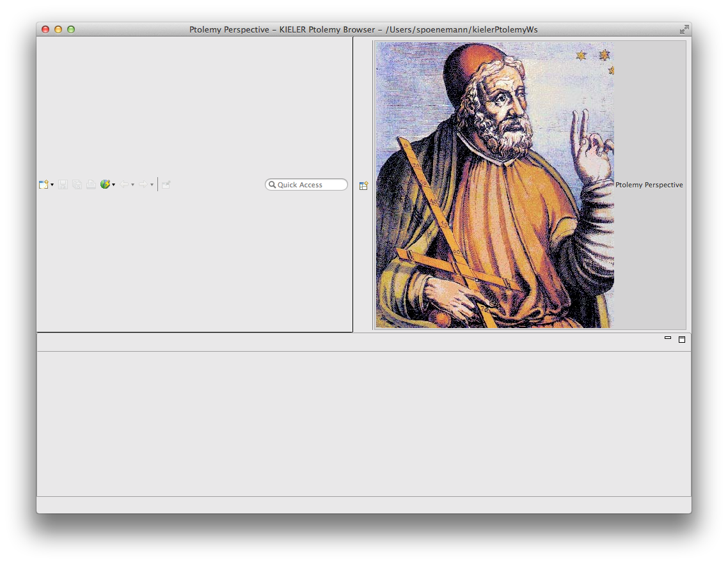Screen dimensions: 728x564
Task: Open the back navigation history dropdown
Action: pyautogui.click(x=132, y=184)
